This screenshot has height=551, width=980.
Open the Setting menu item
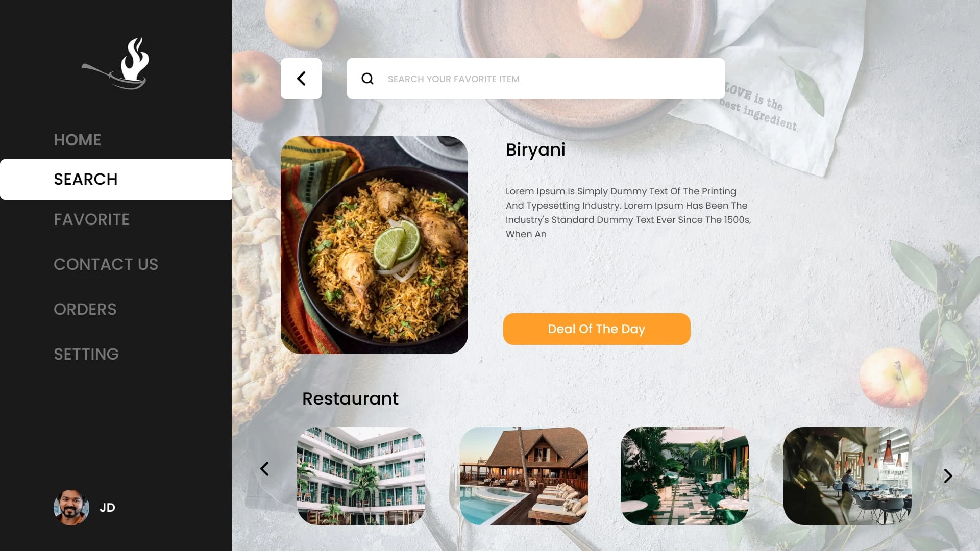(x=86, y=354)
